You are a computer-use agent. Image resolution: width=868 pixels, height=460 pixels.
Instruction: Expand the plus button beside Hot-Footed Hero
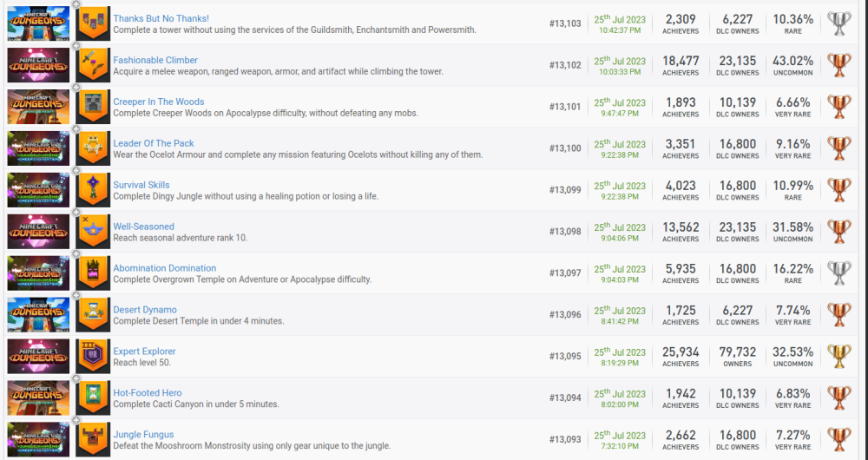click(76, 380)
